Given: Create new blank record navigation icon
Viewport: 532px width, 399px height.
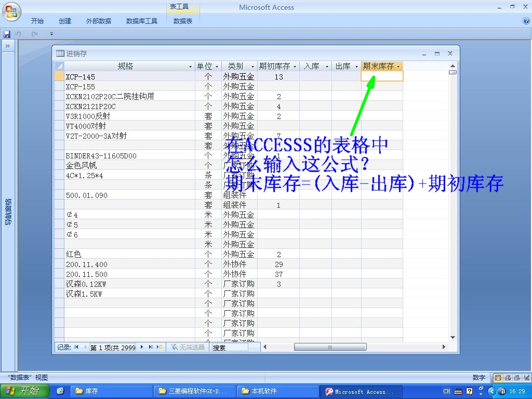Looking at the screenshot, I should point(159,347).
